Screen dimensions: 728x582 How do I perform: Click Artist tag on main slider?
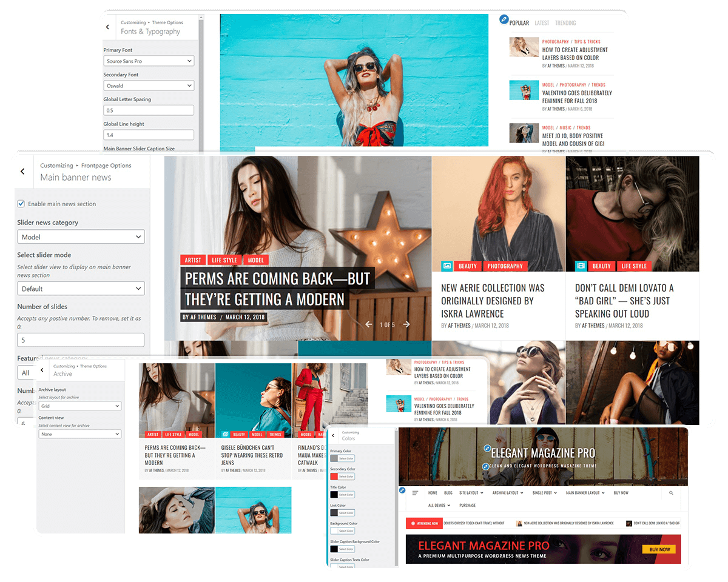pyautogui.click(x=193, y=260)
